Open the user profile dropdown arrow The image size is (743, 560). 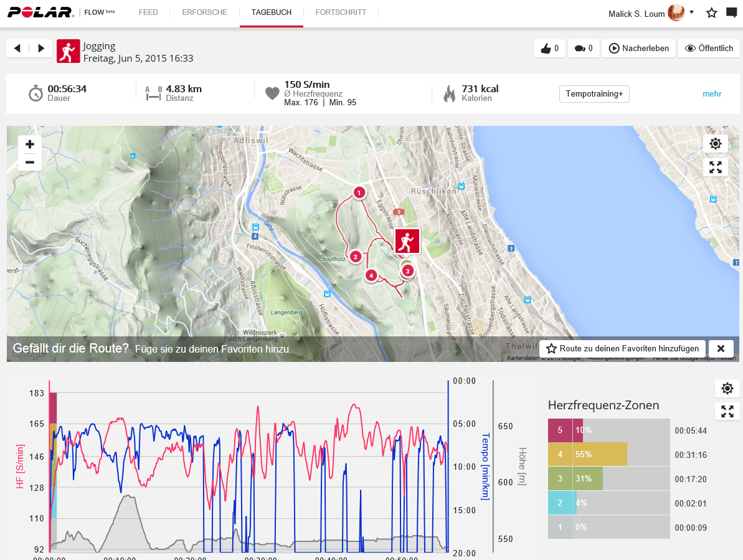tap(691, 12)
